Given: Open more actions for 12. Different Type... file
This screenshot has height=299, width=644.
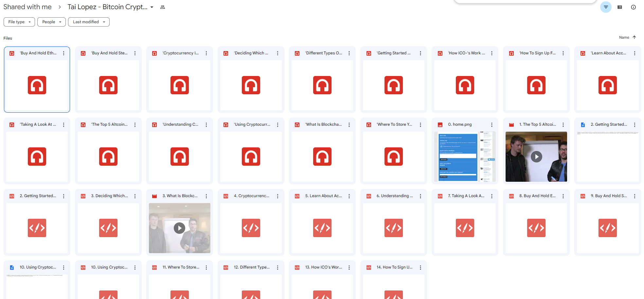Looking at the screenshot, I should [278, 268].
